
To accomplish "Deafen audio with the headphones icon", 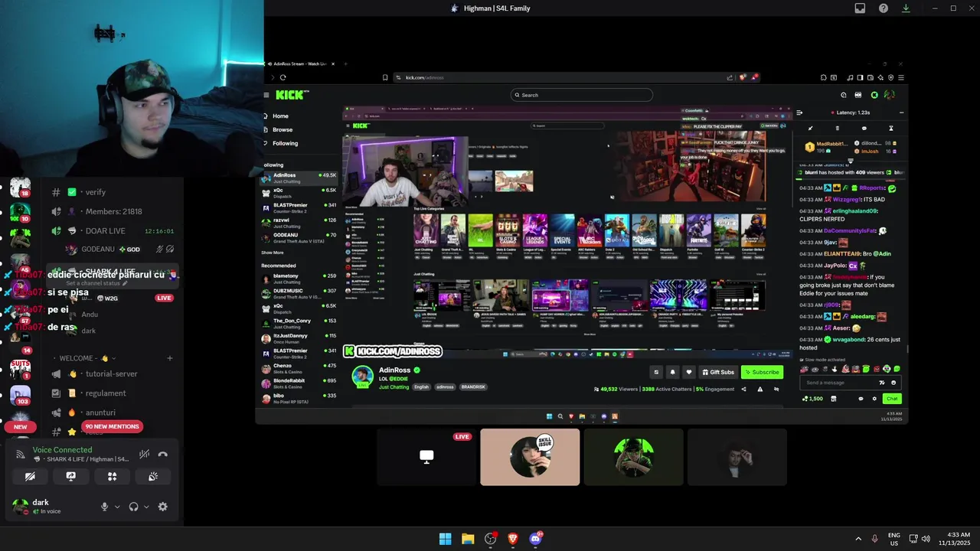I will coord(134,507).
